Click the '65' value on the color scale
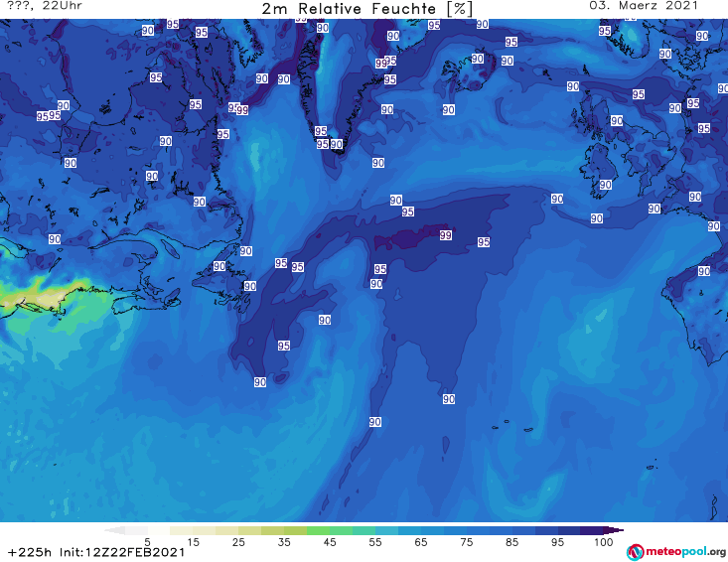 pos(421,542)
